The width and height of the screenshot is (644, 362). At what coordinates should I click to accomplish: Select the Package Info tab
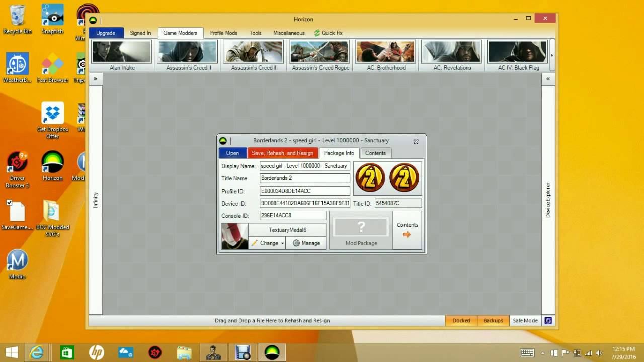[339, 153]
